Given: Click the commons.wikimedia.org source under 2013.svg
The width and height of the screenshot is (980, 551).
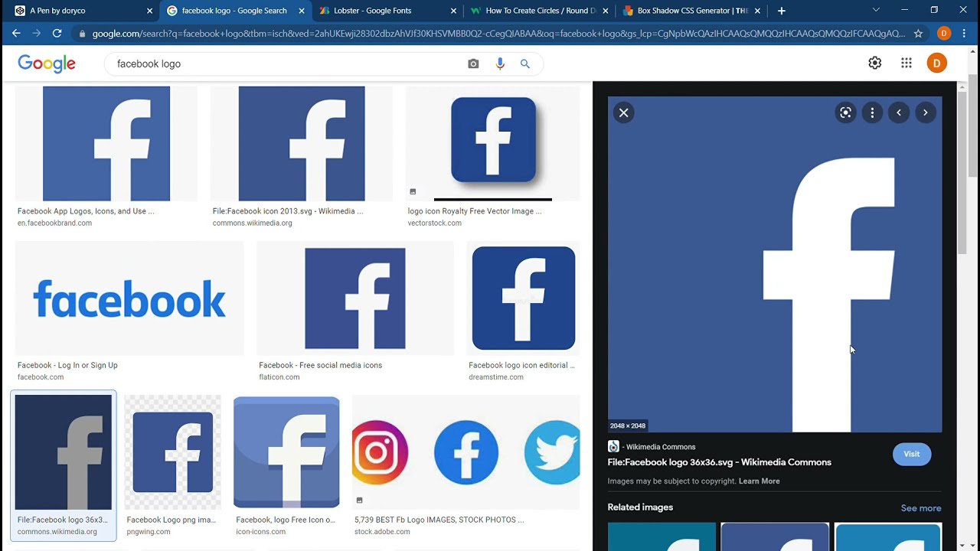Looking at the screenshot, I should (x=253, y=223).
